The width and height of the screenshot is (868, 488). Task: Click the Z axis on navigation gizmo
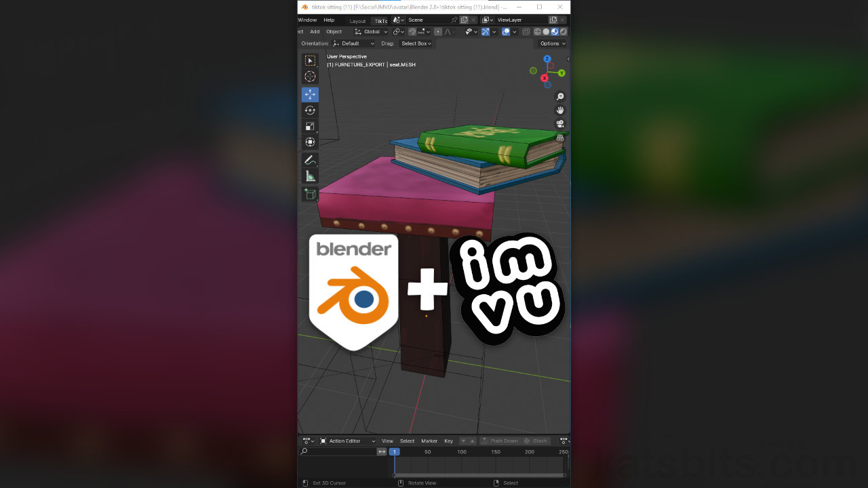[x=547, y=59]
